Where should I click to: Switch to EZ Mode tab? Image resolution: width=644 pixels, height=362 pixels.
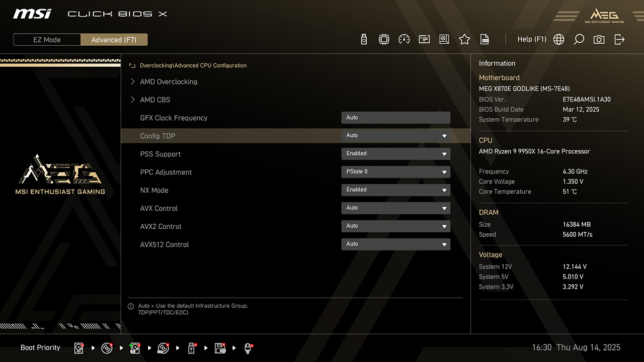click(x=47, y=40)
